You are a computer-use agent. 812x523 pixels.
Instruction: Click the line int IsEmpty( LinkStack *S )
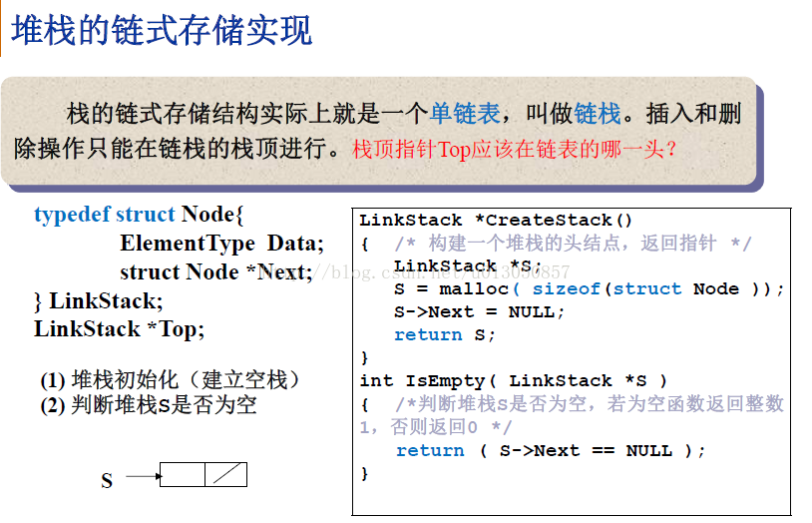513,381
